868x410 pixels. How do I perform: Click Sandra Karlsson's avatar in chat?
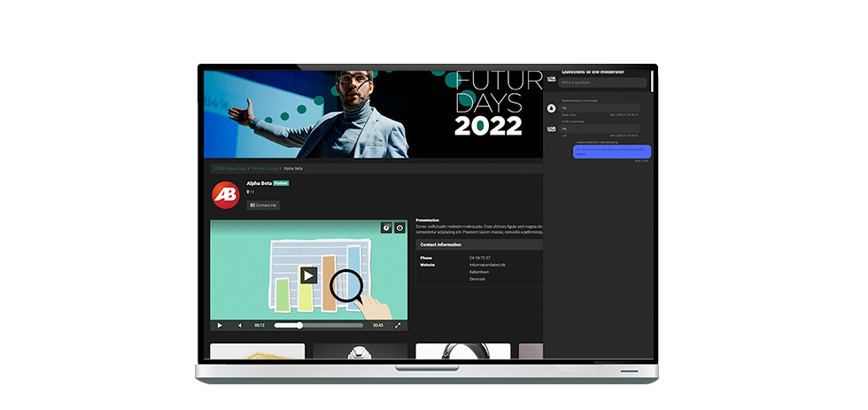pyautogui.click(x=552, y=108)
